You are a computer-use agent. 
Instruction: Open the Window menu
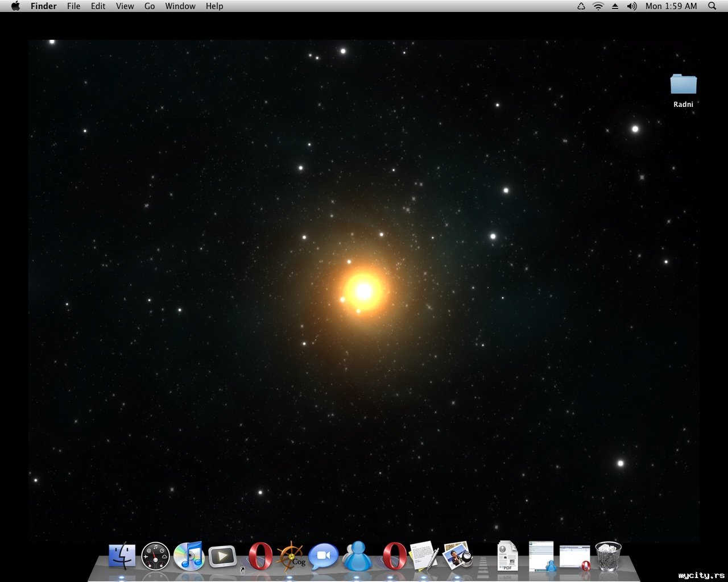[x=180, y=6]
